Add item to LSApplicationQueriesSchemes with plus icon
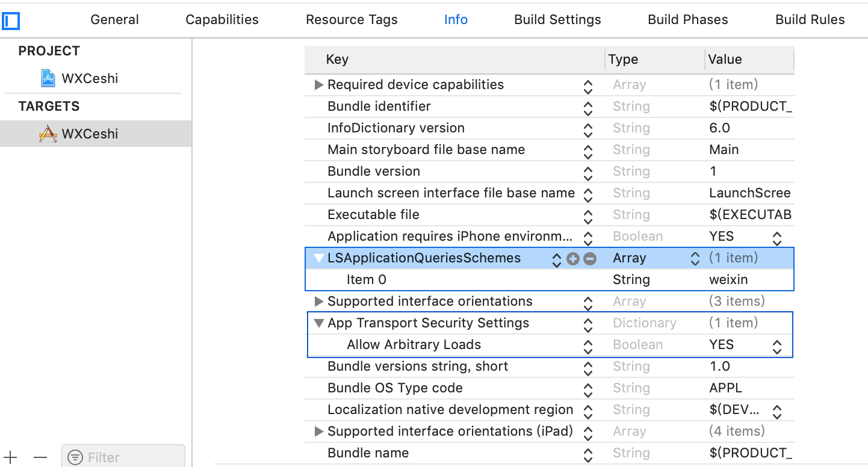The height and width of the screenshot is (467, 868). (x=573, y=258)
